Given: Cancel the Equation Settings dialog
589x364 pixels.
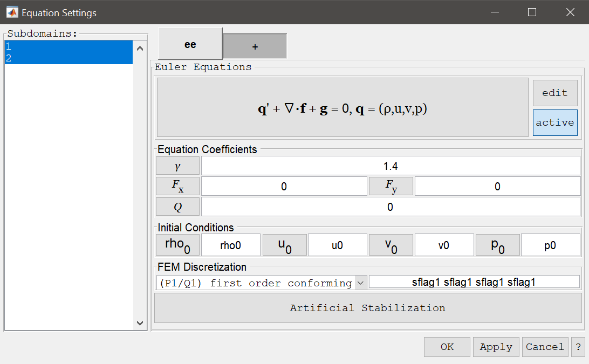Looking at the screenshot, I should click(545, 347).
